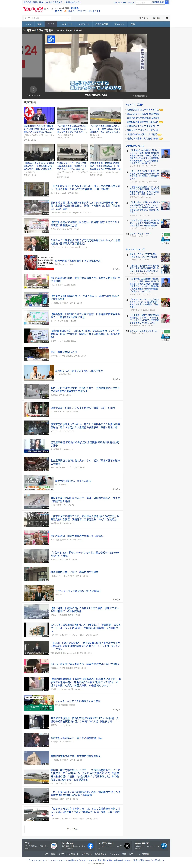Screen dimensions: 192x868
Task: Open the news HACK icon in footer
Action: pyautogui.click(x=164, y=846)
